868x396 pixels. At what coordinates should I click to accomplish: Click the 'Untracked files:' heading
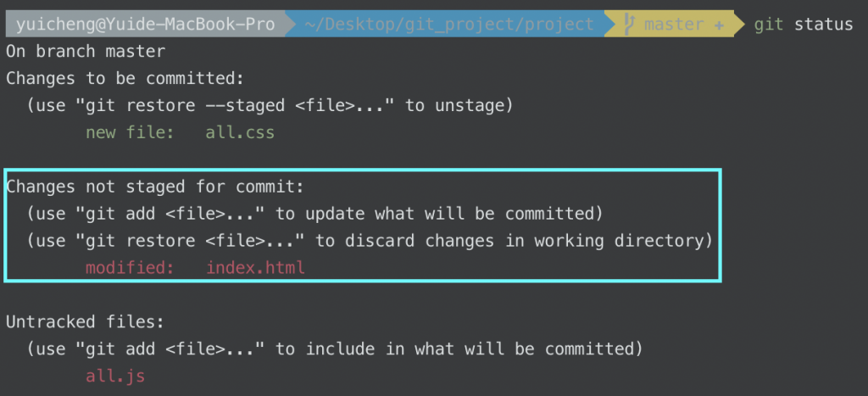click(x=86, y=321)
